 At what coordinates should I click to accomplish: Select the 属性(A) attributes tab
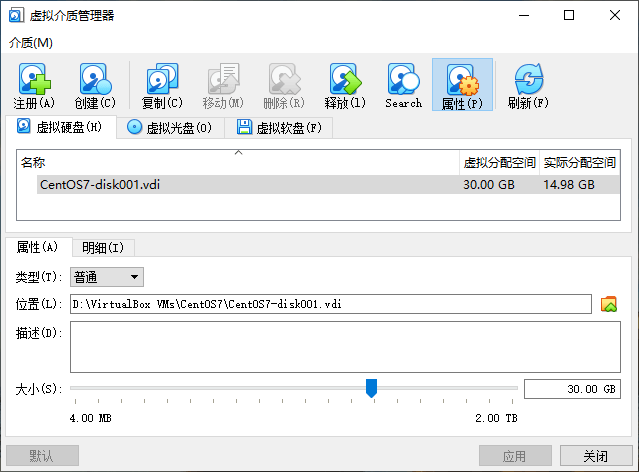[38, 247]
